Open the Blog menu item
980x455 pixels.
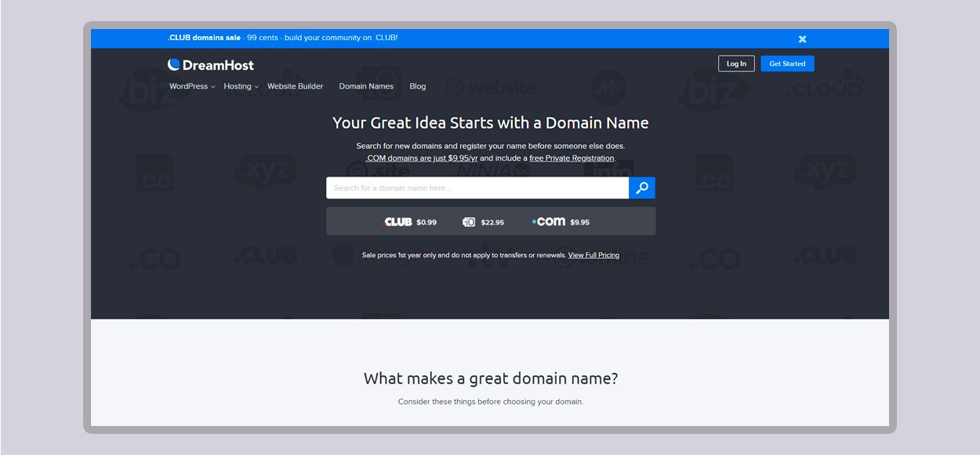(418, 86)
